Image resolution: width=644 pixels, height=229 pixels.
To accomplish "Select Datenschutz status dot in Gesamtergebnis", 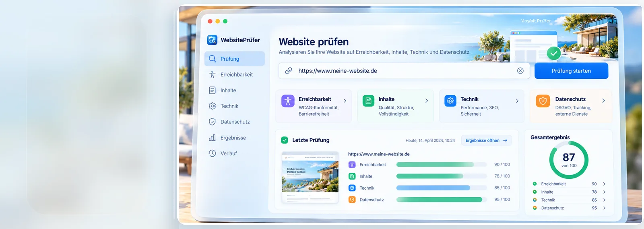I will [x=535, y=208].
